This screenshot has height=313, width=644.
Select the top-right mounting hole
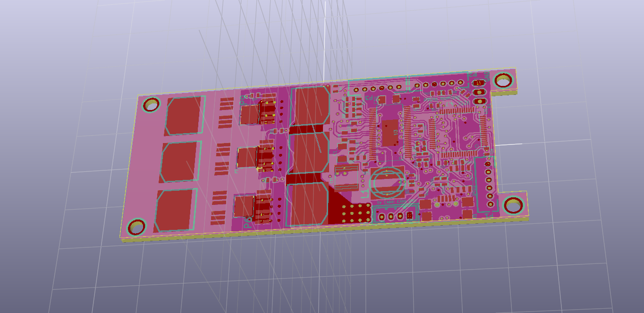tap(503, 81)
